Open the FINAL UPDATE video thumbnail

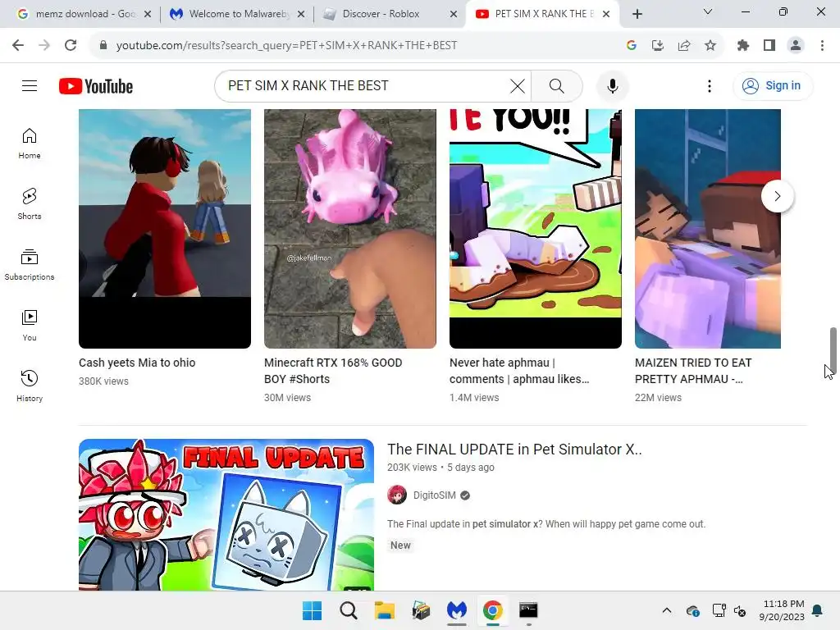point(226,515)
